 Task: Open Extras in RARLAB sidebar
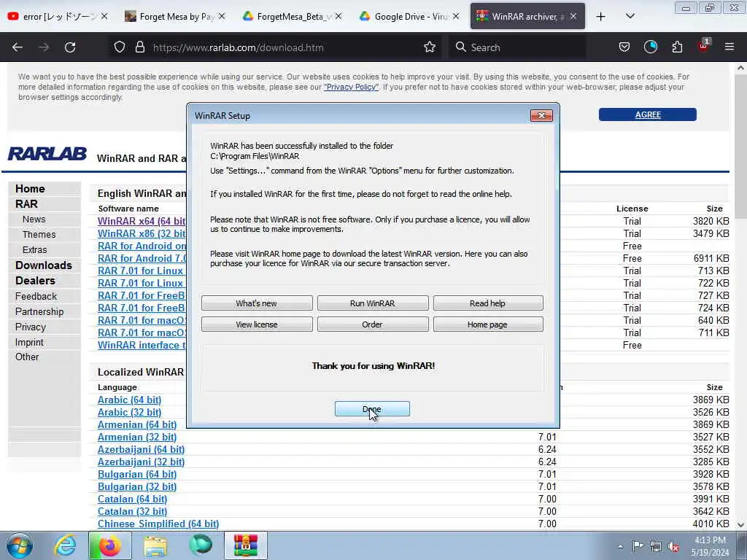(x=34, y=249)
